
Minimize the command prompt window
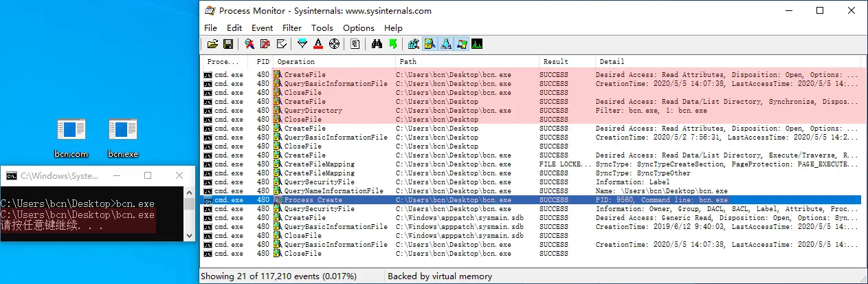pos(116,176)
